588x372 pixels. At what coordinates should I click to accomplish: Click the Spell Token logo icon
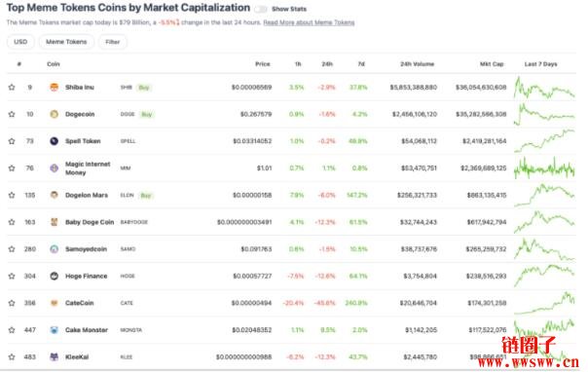tap(54, 141)
